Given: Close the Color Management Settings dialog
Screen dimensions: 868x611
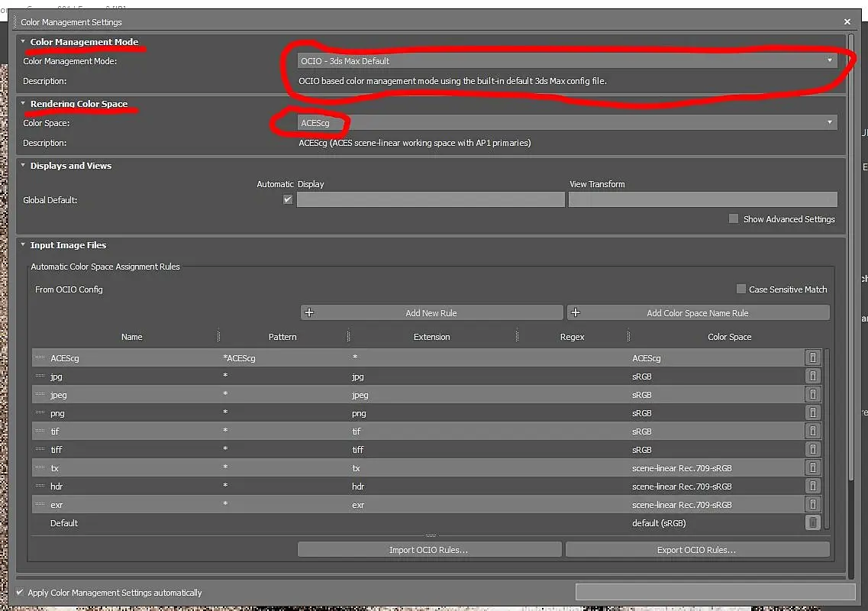Looking at the screenshot, I should pyautogui.click(x=847, y=21).
